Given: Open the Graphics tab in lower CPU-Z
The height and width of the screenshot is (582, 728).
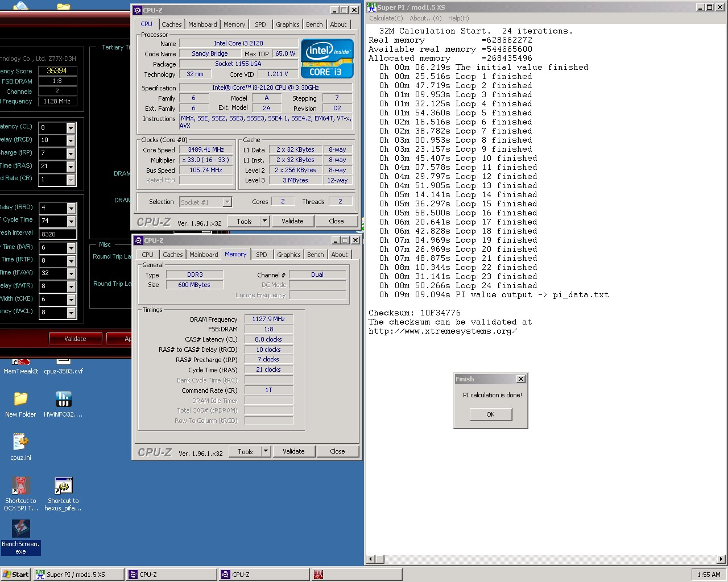Looking at the screenshot, I should pos(289,255).
